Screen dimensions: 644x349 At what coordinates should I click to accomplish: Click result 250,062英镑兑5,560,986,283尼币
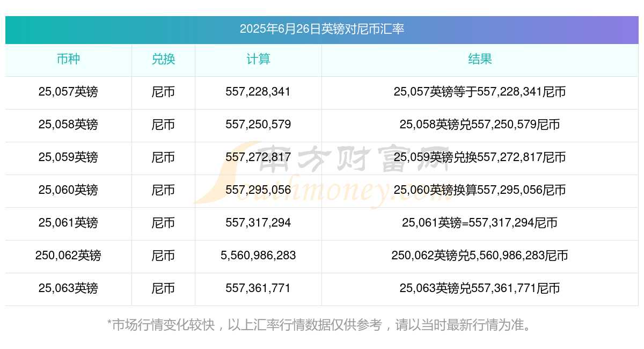[480, 256]
